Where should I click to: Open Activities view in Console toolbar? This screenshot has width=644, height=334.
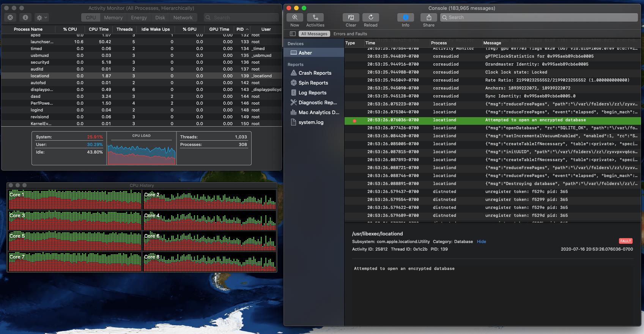(x=315, y=17)
